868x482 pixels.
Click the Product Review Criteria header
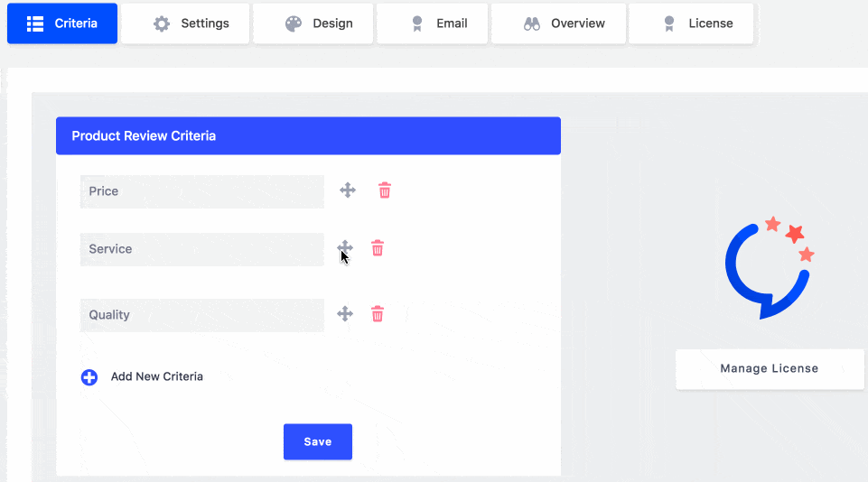coord(308,135)
